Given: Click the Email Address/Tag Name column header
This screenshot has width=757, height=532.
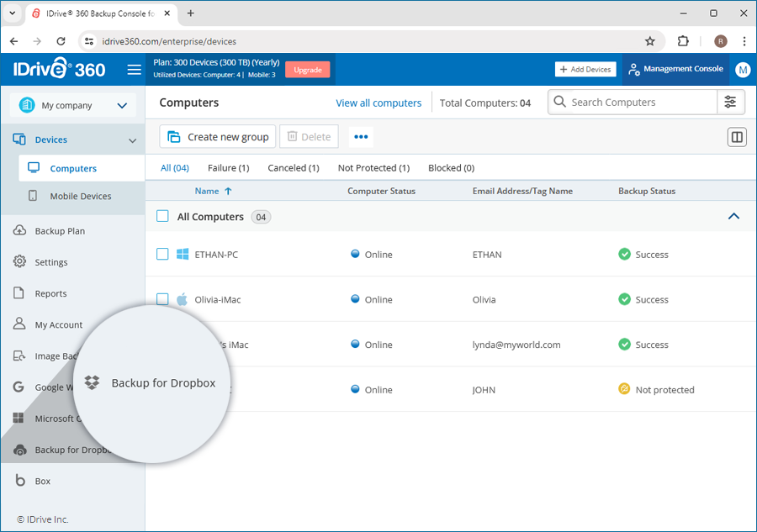Looking at the screenshot, I should tap(522, 191).
